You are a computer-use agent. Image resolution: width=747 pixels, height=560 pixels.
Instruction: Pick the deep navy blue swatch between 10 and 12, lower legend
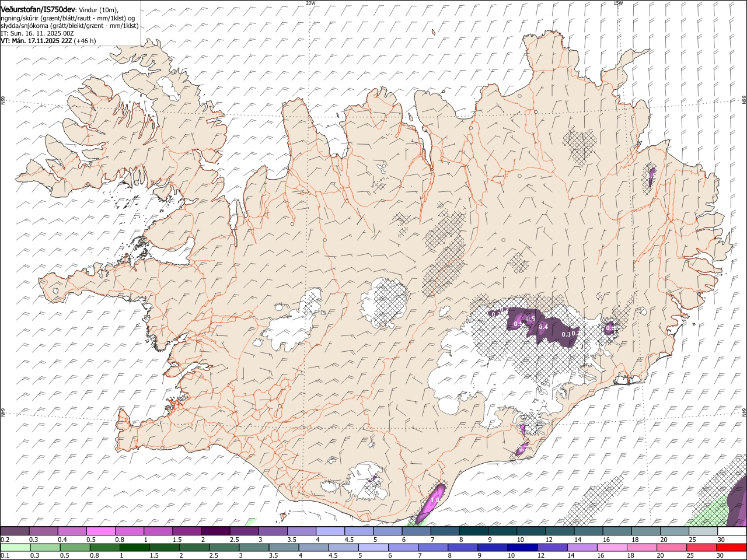(x=522, y=547)
